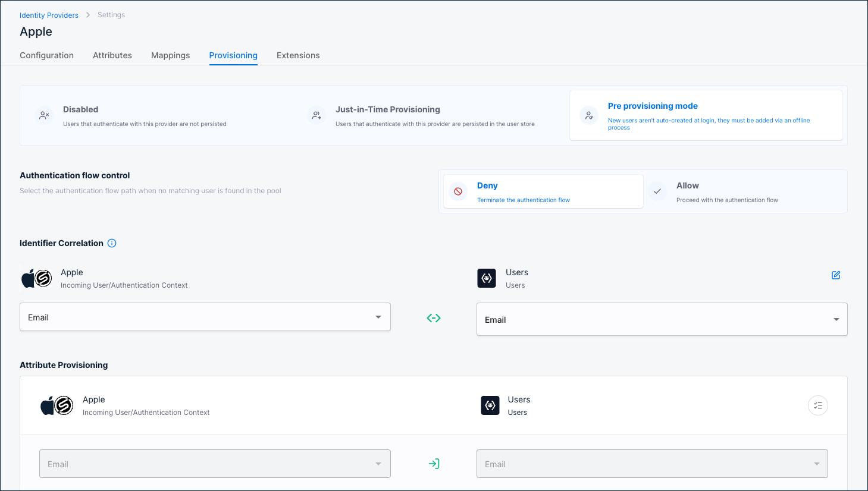Viewport: 868px width, 491px height.
Task: Click the prohibition icon on the Deny card
Action: point(457,191)
